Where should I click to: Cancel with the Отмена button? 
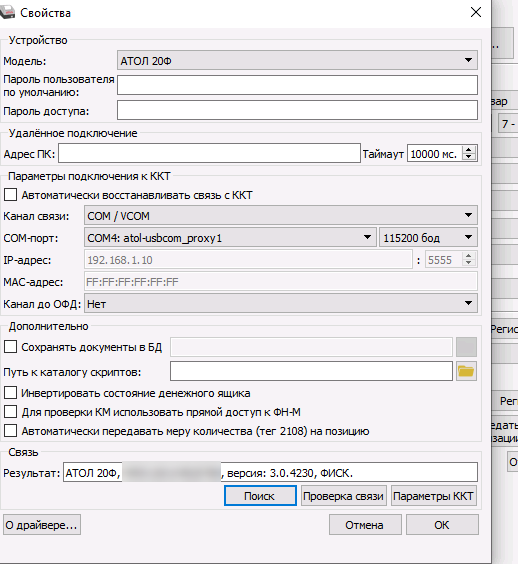coord(365,525)
